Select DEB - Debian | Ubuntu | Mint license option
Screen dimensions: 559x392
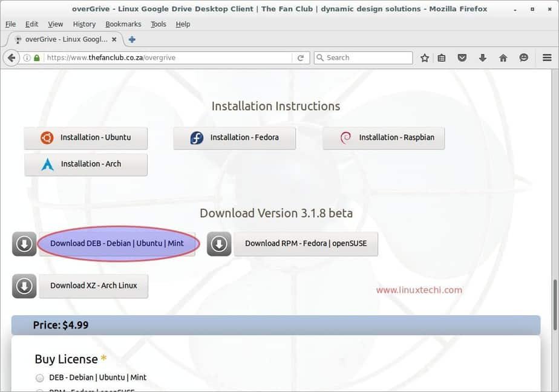tap(39, 377)
